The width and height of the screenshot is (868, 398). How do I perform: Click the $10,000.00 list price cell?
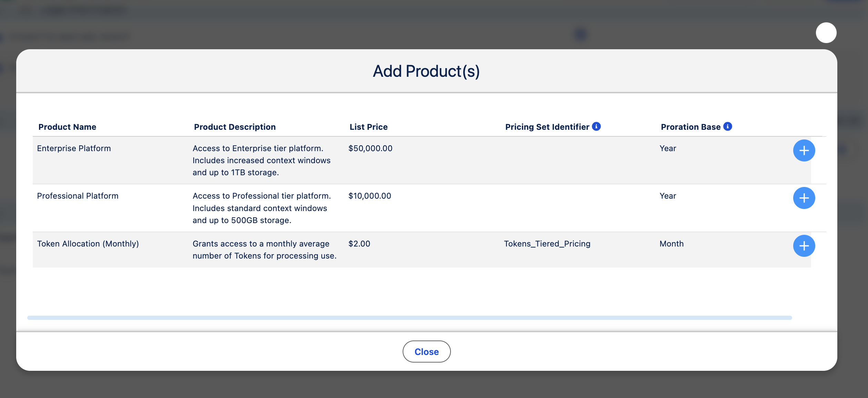(370, 196)
